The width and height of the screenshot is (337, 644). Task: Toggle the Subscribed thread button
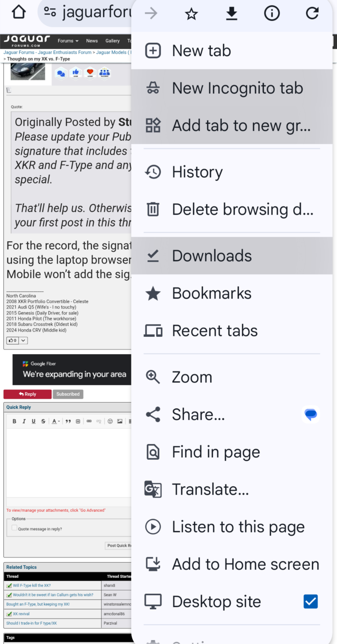68,394
